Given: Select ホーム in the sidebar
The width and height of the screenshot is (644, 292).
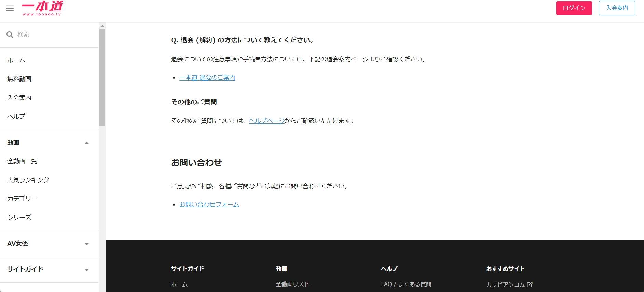Looking at the screenshot, I should pyautogui.click(x=16, y=60).
